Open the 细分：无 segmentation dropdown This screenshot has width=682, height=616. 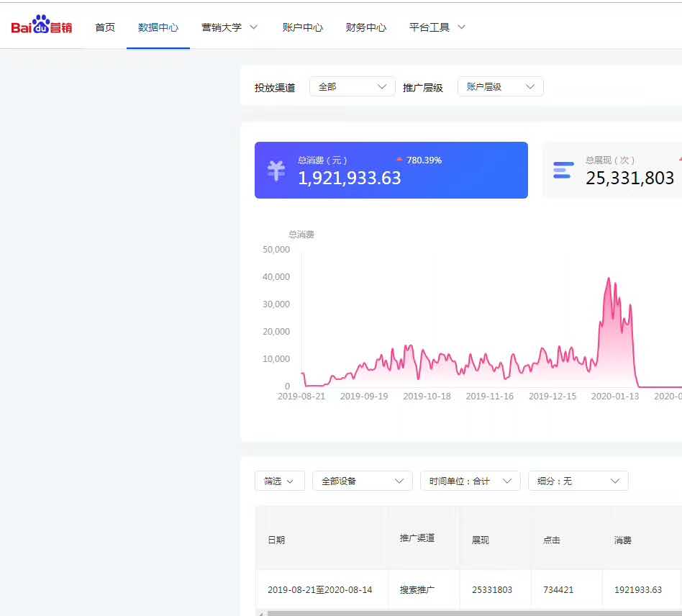click(x=578, y=481)
